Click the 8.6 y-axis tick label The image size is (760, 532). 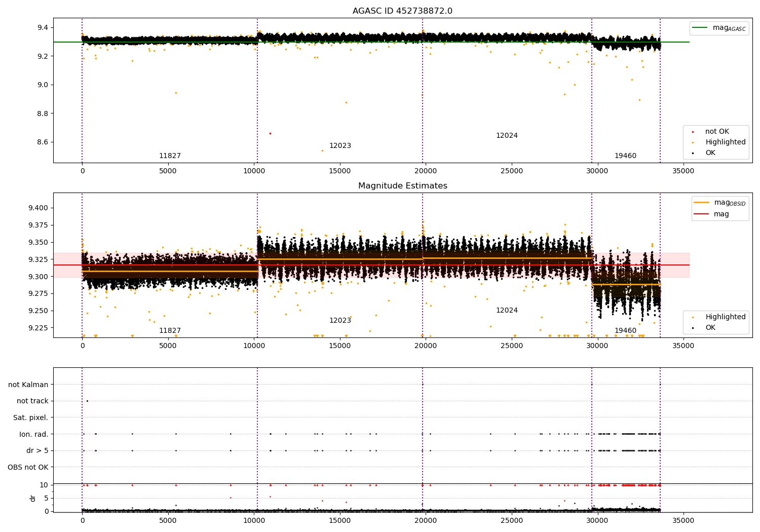[42, 142]
